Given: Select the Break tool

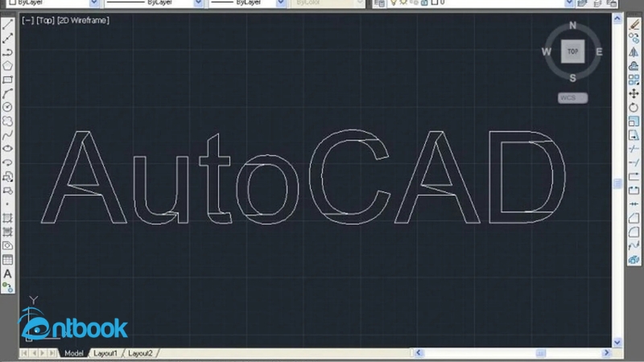Looking at the screenshot, I should click(x=634, y=191).
